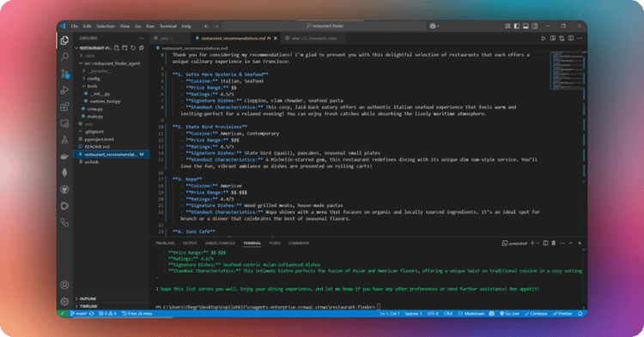Open the Manage gear settings icon

point(64,302)
